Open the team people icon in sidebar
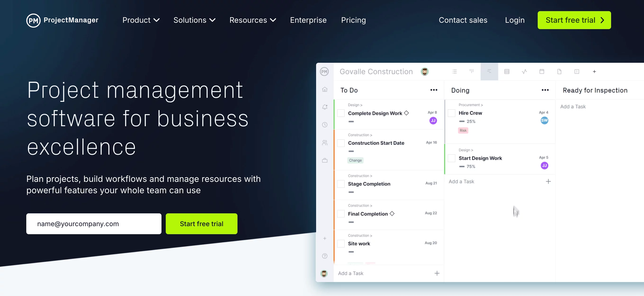This screenshot has width=644, height=296. click(x=325, y=143)
